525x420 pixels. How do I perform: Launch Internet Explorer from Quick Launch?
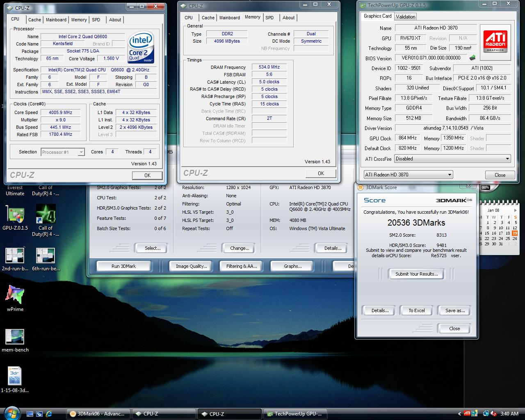(x=49, y=414)
